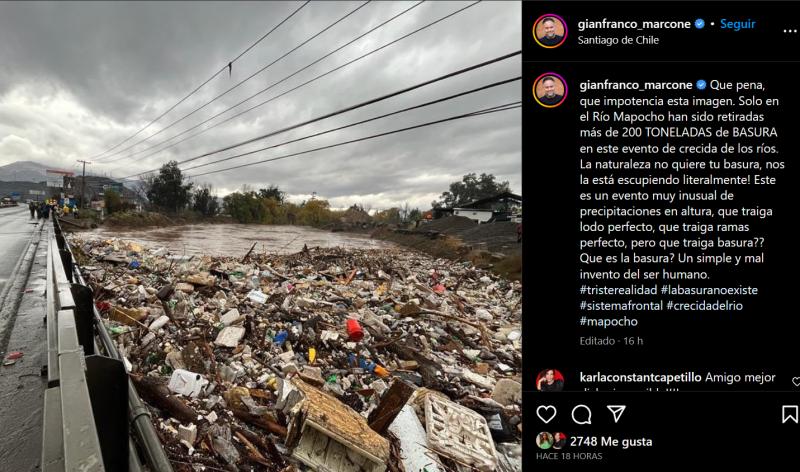800x472 pixels.
Task: Open the #sistemafrontal hashtag
Action: coord(621,306)
